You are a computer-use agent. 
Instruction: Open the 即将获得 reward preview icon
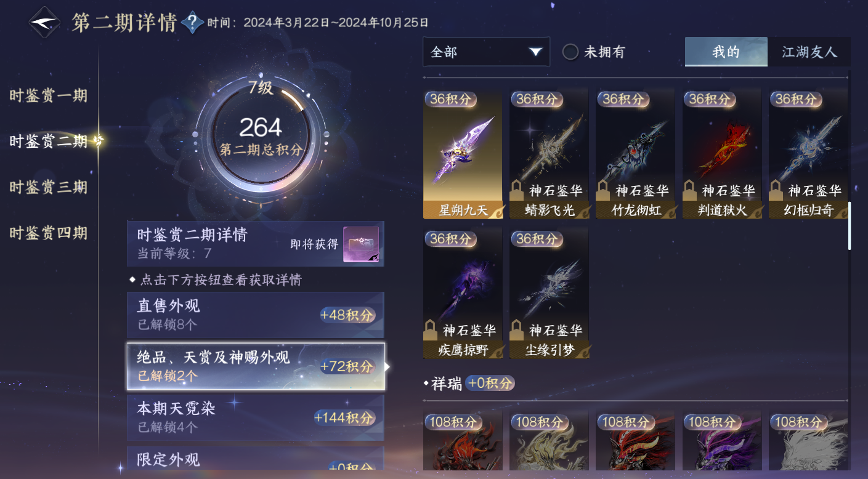point(361,244)
